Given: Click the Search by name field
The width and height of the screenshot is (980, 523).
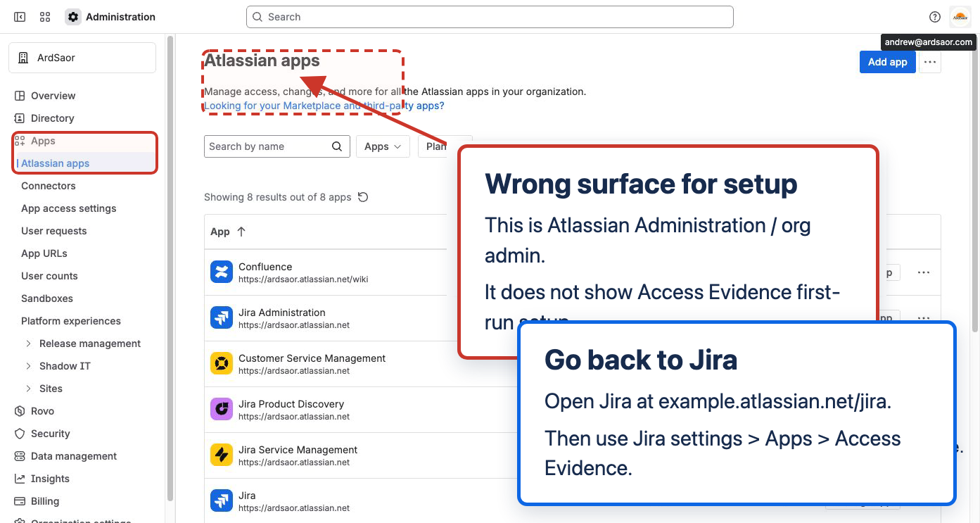Looking at the screenshot, I should point(277,146).
